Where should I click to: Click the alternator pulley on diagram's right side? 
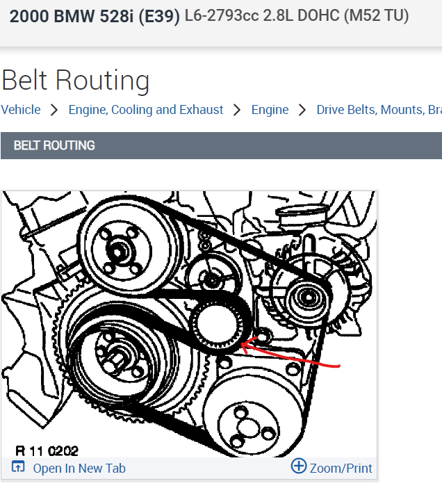pyautogui.click(x=309, y=298)
